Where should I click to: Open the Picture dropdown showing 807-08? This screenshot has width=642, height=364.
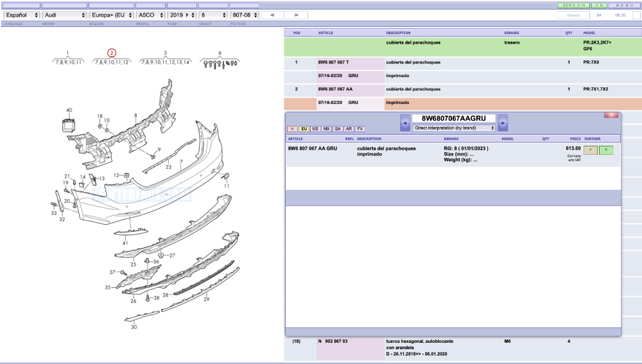pos(245,15)
